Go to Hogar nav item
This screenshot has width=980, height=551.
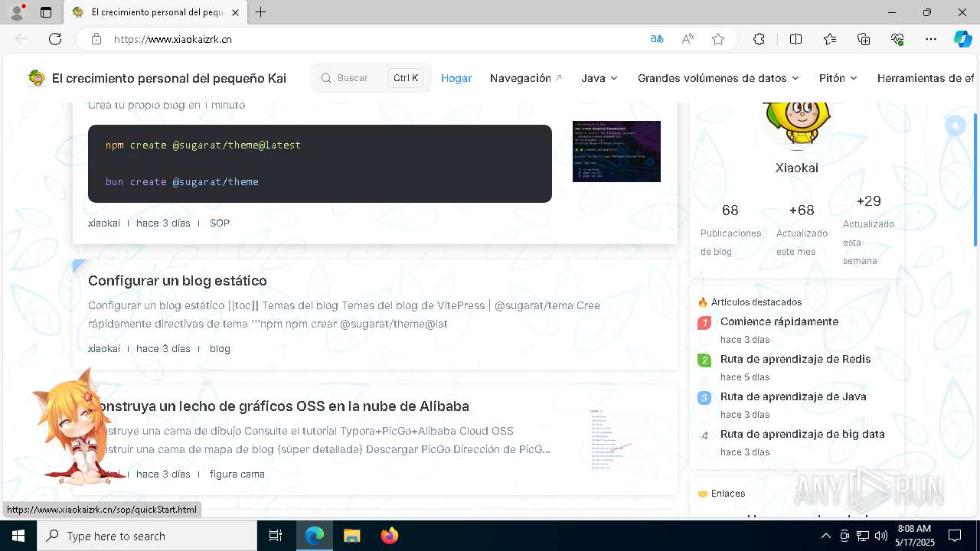(456, 78)
